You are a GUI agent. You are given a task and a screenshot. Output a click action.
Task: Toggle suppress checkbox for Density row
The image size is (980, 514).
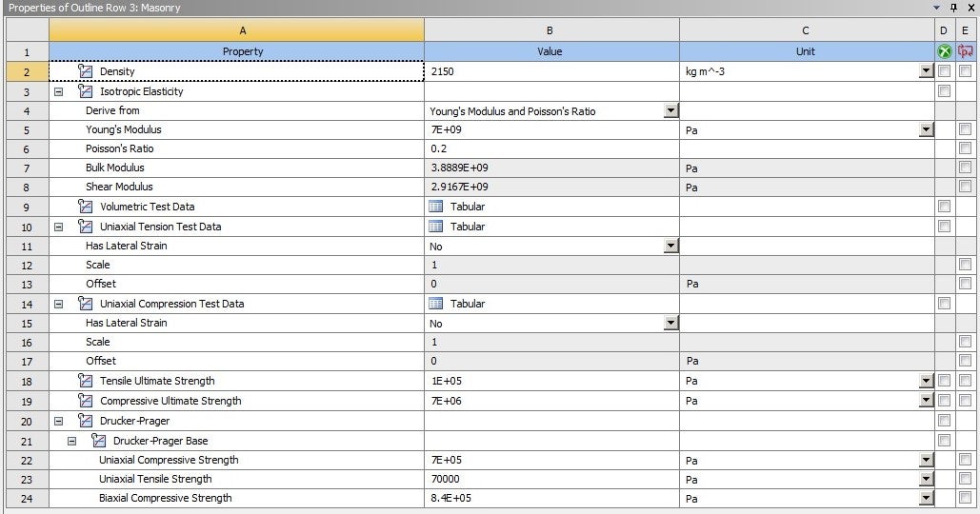tap(945, 71)
